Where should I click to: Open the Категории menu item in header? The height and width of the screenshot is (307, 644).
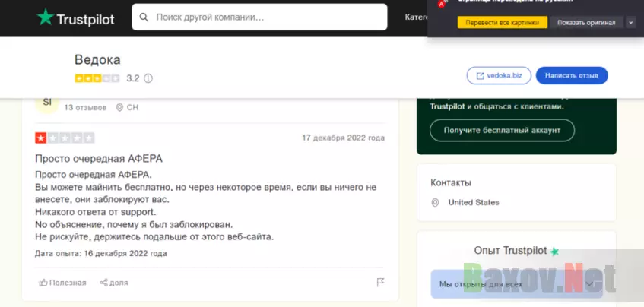[417, 17]
